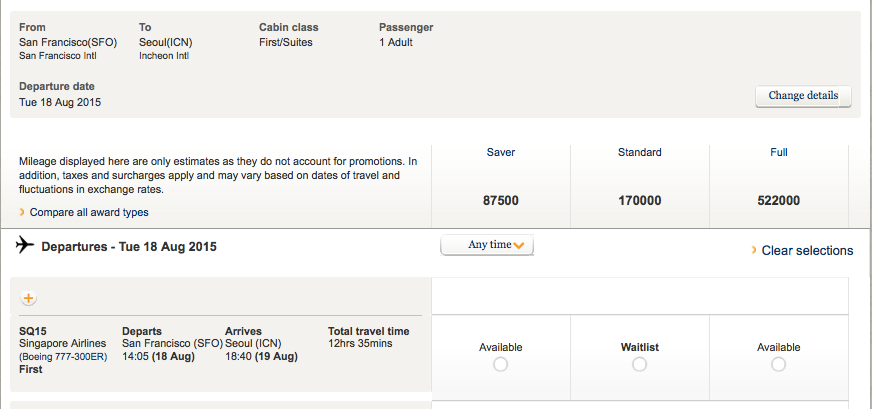Click the Change details button
The height and width of the screenshot is (409, 872).
click(x=803, y=96)
